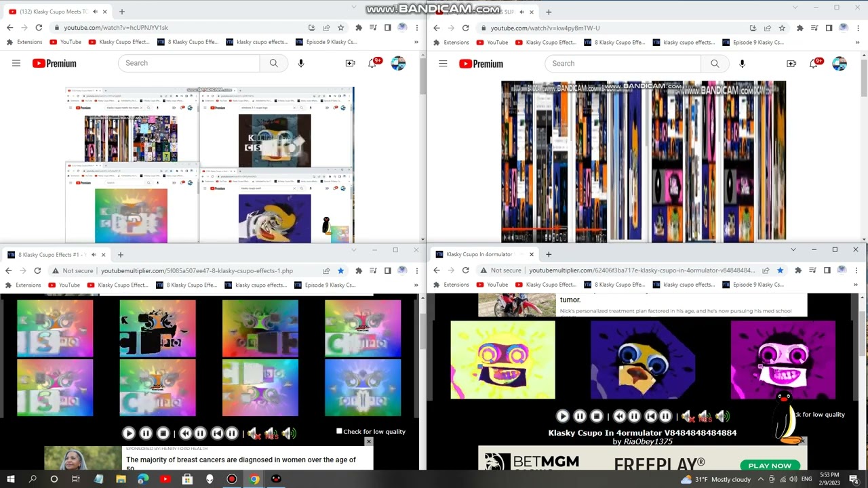Play all videos in 4ormulator window
868x488 pixels.
(562, 416)
